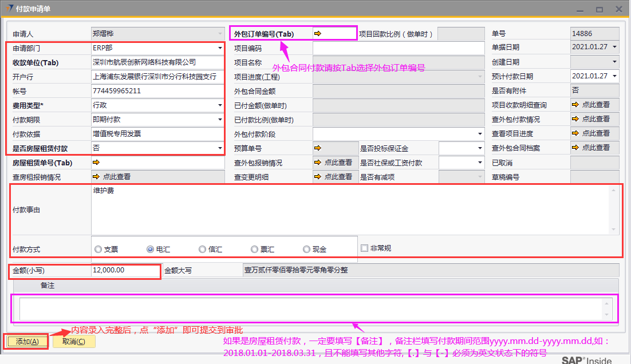This screenshot has height=364, width=631.
Task: Enable the 非常规 checkbox
Action: (365, 248)
